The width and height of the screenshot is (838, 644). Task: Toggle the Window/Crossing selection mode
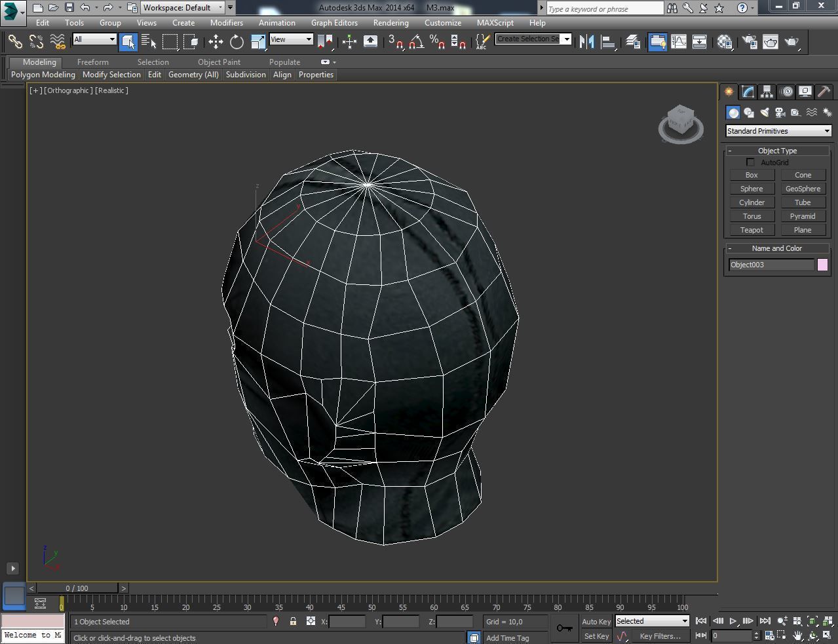[x=191, y=42]
